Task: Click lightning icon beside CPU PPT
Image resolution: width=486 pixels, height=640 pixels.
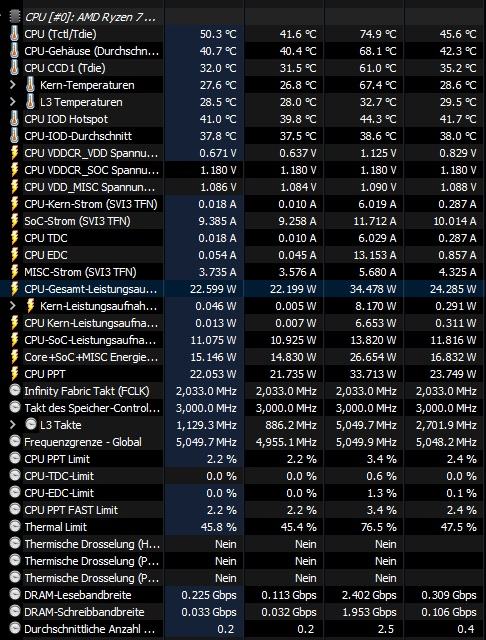Action: point(14,374)
